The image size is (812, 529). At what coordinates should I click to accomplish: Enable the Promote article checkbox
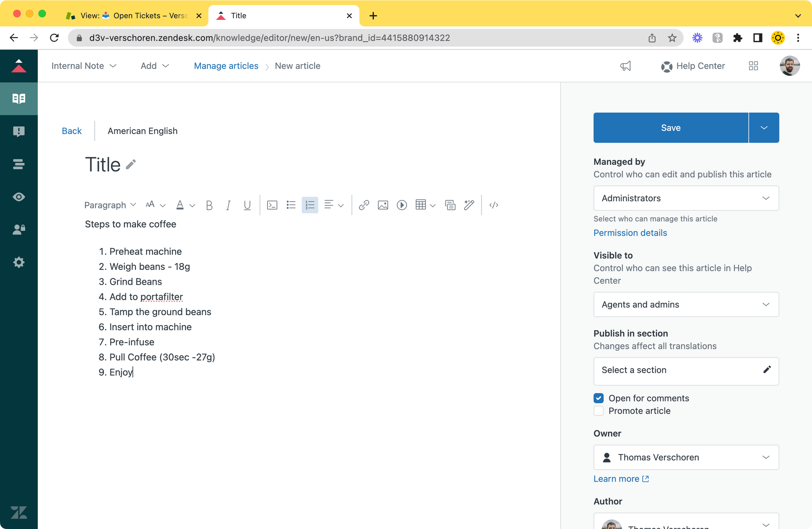598,411
